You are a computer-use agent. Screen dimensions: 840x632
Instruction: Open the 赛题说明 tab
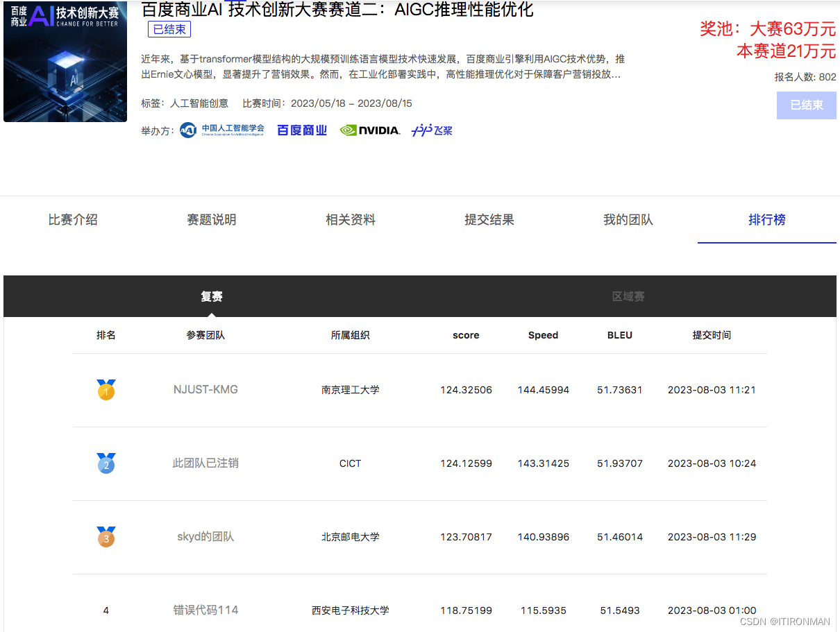coord(212,220)
